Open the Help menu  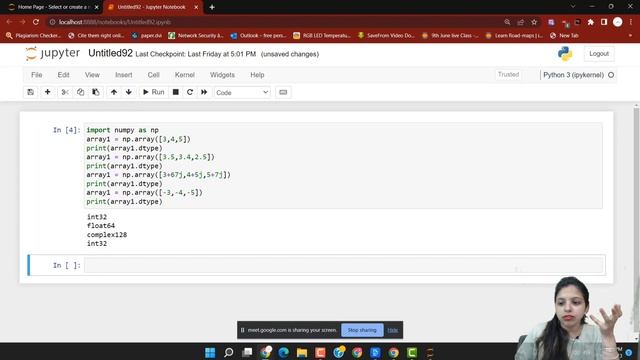coord(257,75)
